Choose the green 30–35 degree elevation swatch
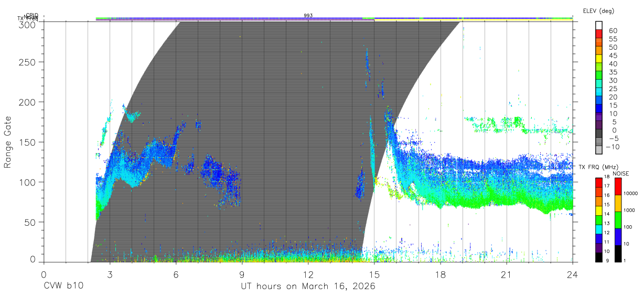Image resolution: width=644 pixels, height=297 pixels. click(x=599, y=76)
